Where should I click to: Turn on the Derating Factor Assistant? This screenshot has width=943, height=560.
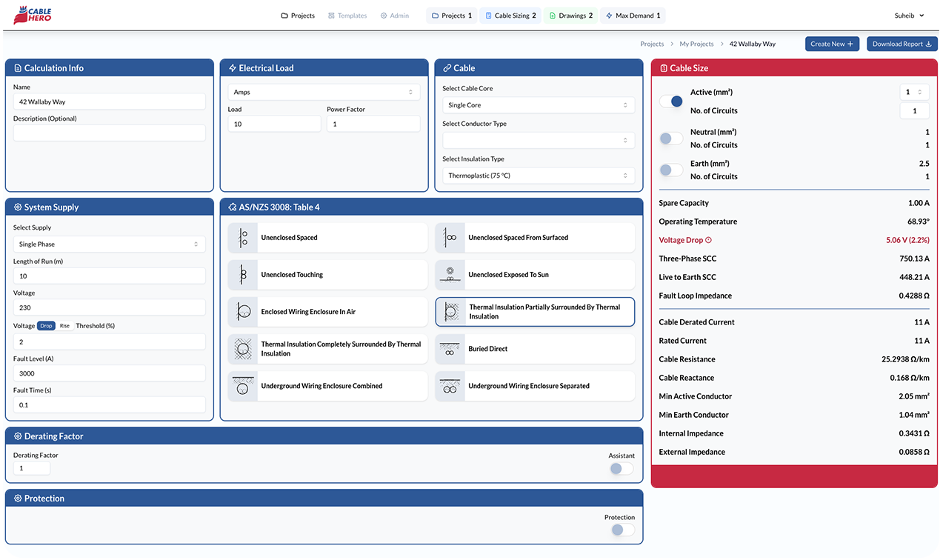pos(620,468)
